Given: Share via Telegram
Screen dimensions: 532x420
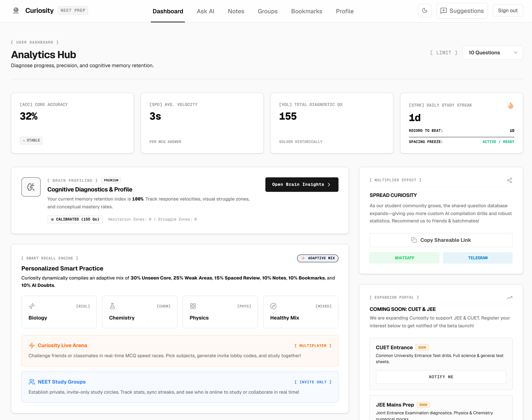Looking at the screenshot, I should [477, 258].
